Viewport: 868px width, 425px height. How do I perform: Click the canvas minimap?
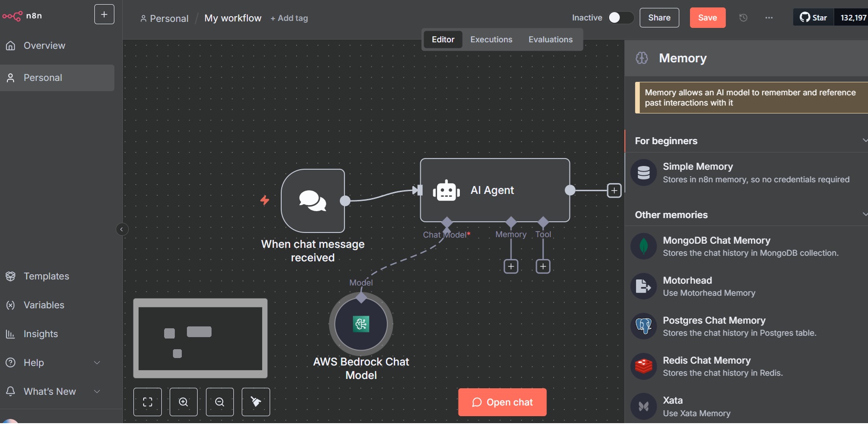pos(200,338)
